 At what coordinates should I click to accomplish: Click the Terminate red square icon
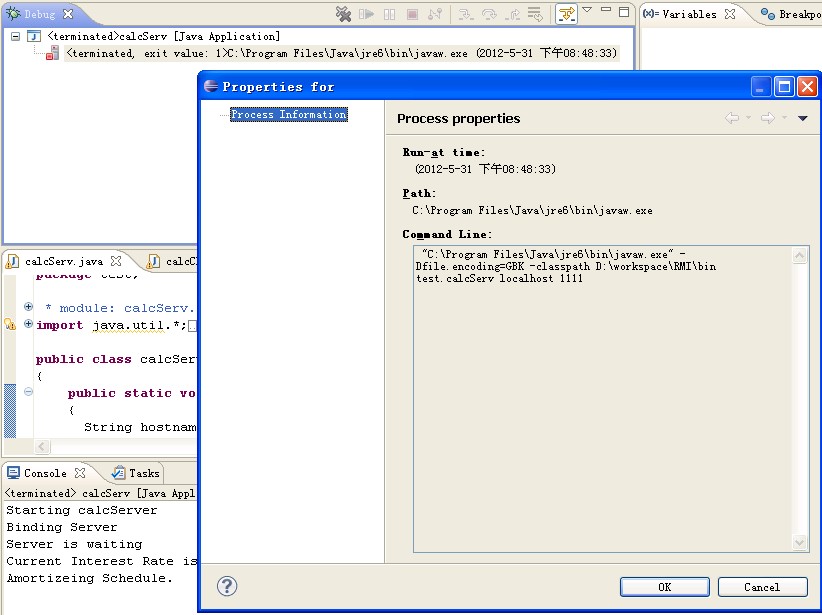pyautogui.click(x=413, y=14)
